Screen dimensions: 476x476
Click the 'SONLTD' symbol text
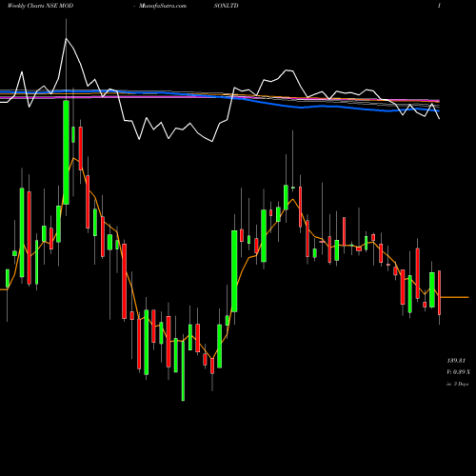coord(227,6)
